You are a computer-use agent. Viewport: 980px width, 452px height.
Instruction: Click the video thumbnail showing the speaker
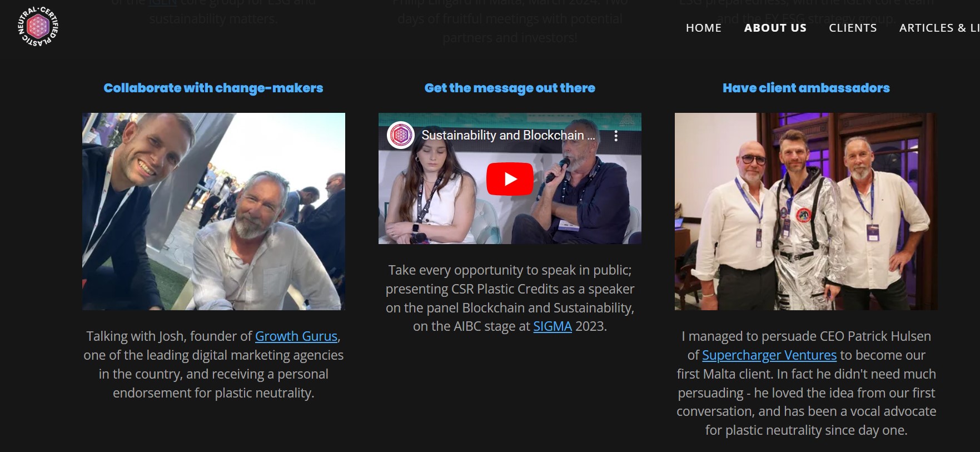[510, 178]
